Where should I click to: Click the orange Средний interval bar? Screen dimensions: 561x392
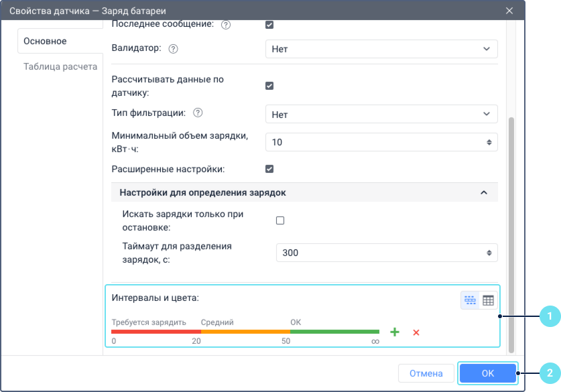click(x=245, y=331)
